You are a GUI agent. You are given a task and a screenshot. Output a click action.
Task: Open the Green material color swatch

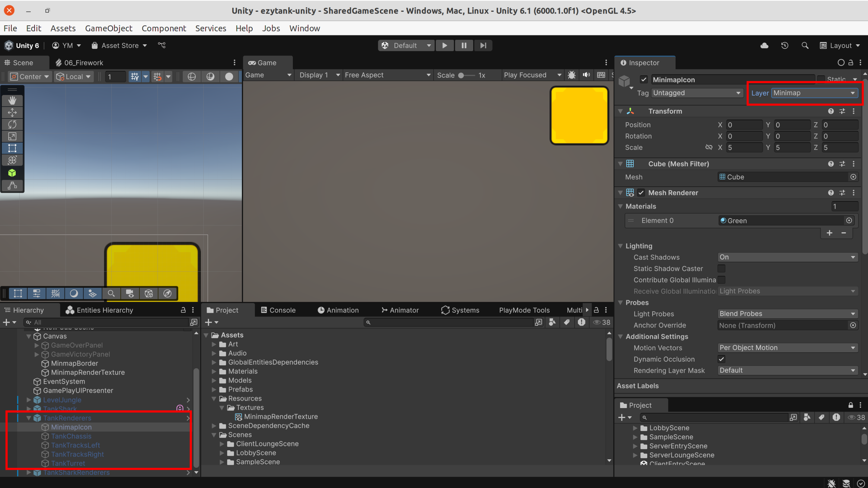click(x=723, y=220)
